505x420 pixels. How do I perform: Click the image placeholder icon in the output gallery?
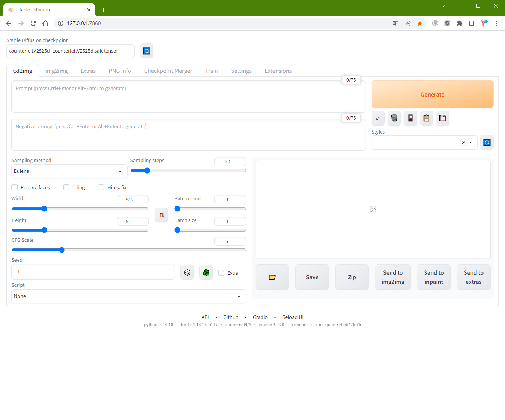coord(373,209)
